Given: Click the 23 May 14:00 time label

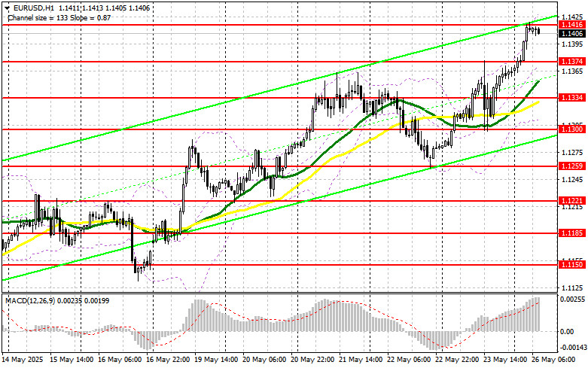Looking at the screenshot, I should 505,360.
